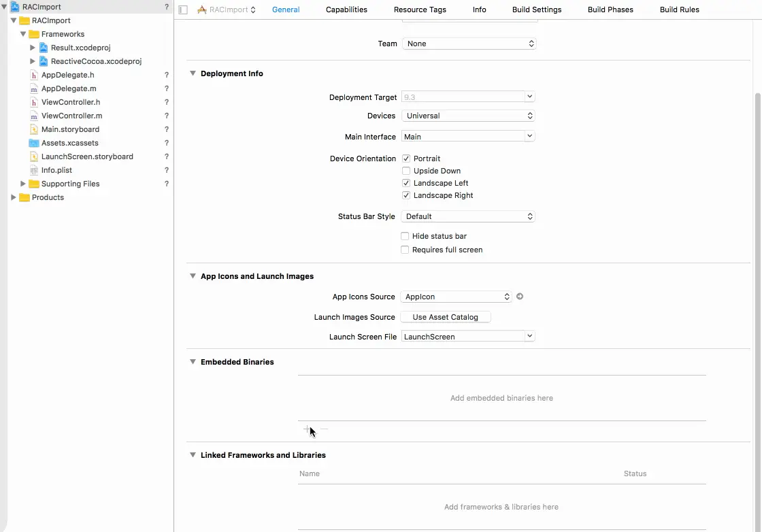Collapse the Deployment Info section
This screenshot has height=532, width=762.
pos(193,73)
